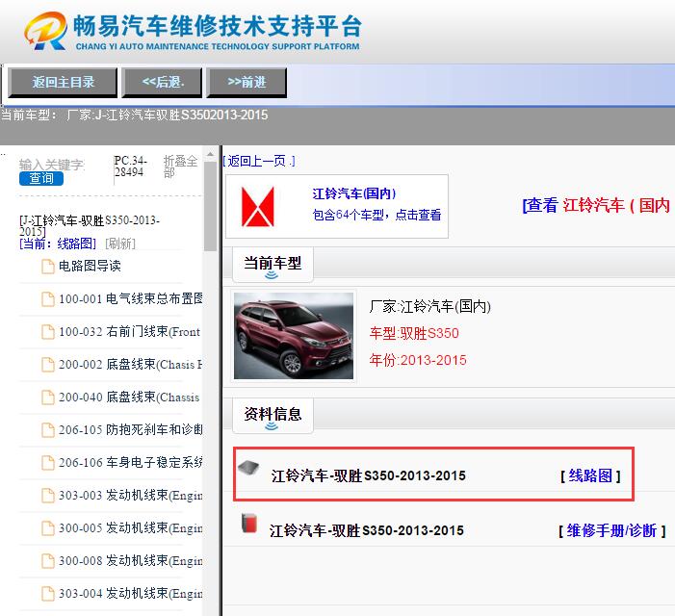
Task: Click the 江铃汽车-驭胜S350-2013-2015 title on the 维修手册 row
Action: click(x=367, y=531)
